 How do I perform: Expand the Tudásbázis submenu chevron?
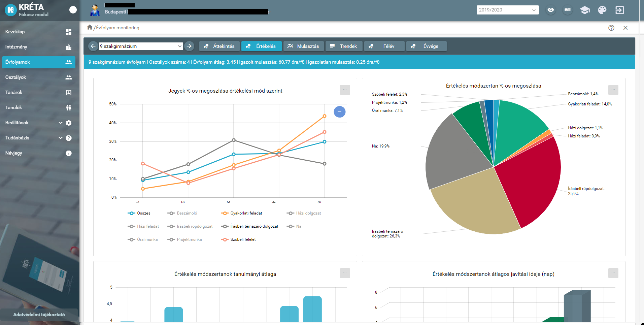[61, 138]
